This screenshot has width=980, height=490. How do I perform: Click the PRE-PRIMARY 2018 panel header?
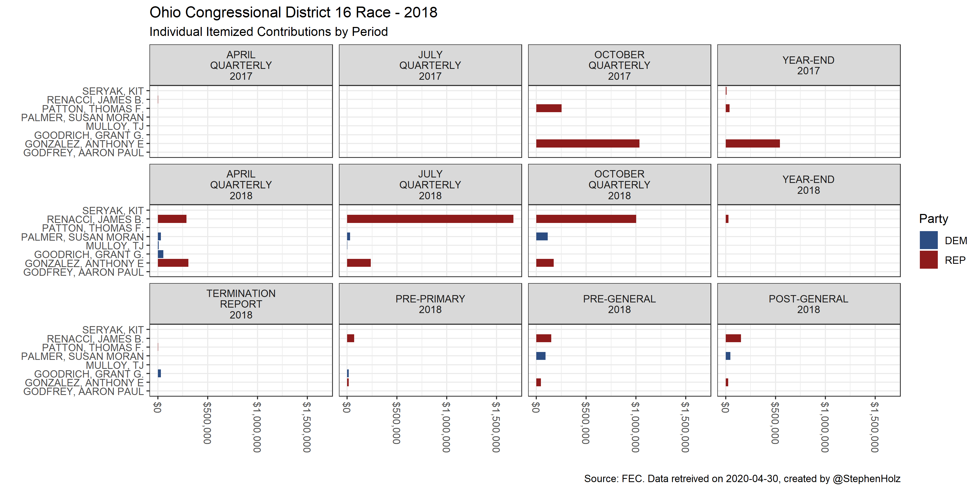430,304
